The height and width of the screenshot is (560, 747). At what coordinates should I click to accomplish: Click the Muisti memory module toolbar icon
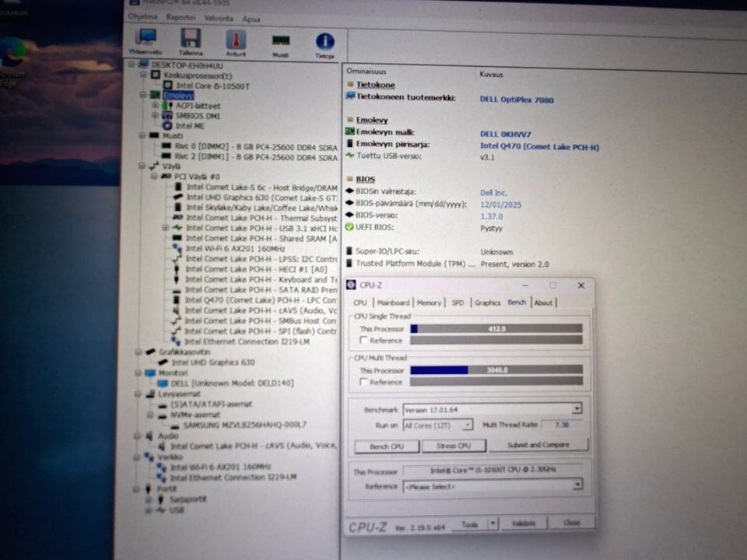[x=281, y=40]
